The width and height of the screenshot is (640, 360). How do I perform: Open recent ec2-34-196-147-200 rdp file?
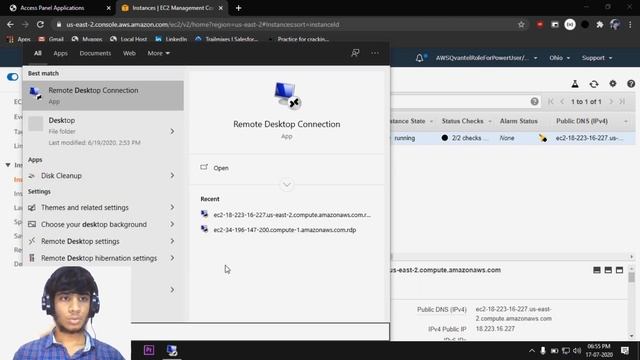279,230
